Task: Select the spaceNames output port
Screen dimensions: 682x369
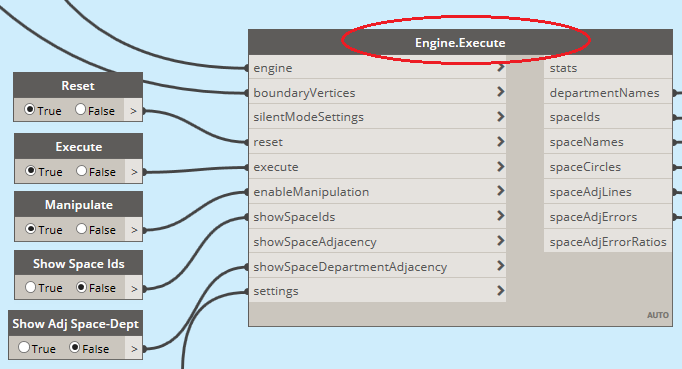Action: click(608, 142)
